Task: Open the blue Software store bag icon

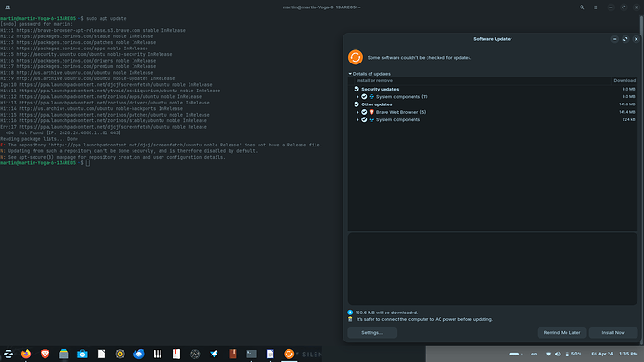Action: point(82,354)
